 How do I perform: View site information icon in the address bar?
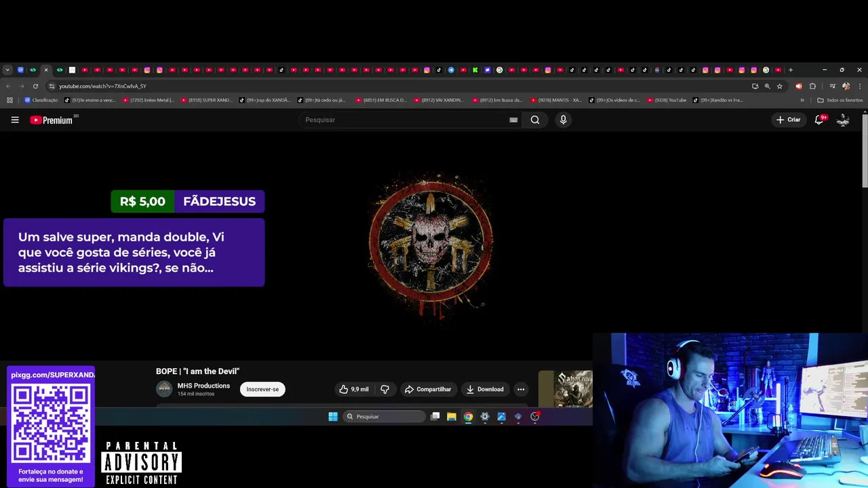point(52,86)
